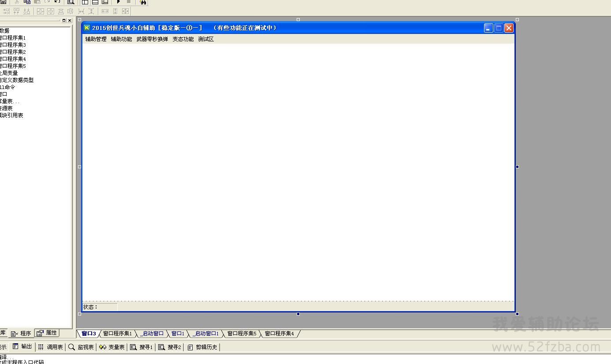Click the make same width and height icon
The width and height of the screenshot is (611, 364).
[x=126, y=11]
